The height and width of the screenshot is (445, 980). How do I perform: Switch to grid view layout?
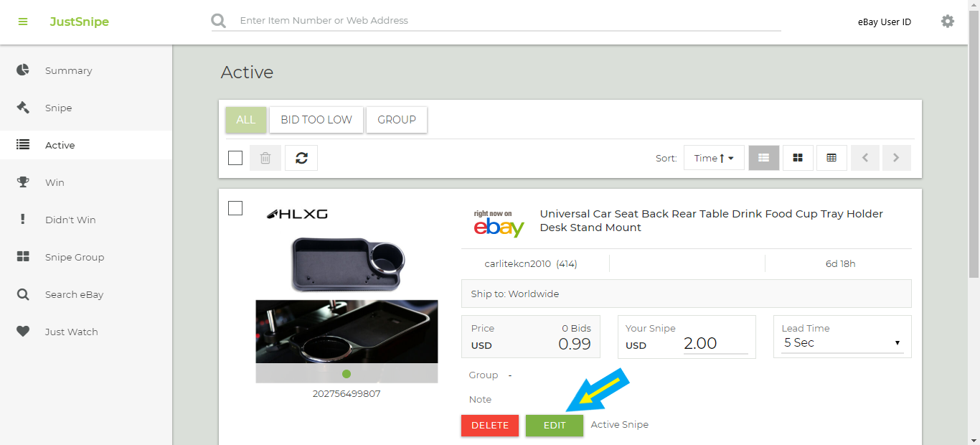(x=798, y=157)
